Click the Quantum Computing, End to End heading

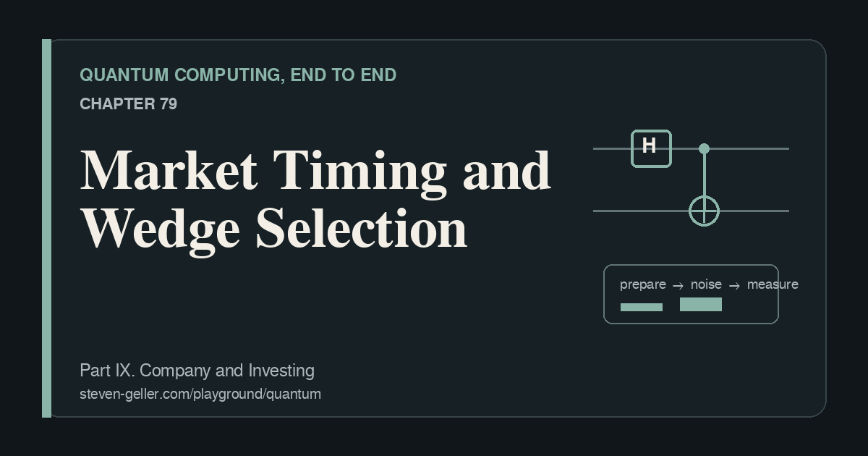[x=238, y=75]
